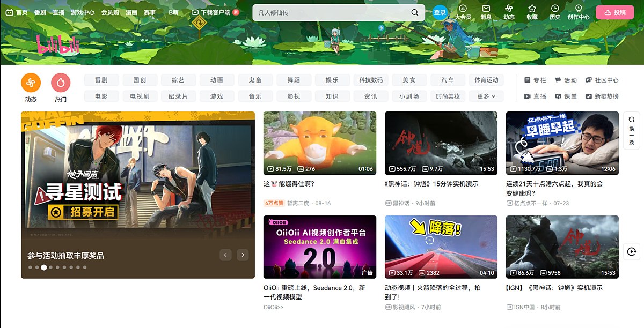This screenshot has height=328, width=644.
Task: Click the blue 登录 login button
Action: coord(440,12)
